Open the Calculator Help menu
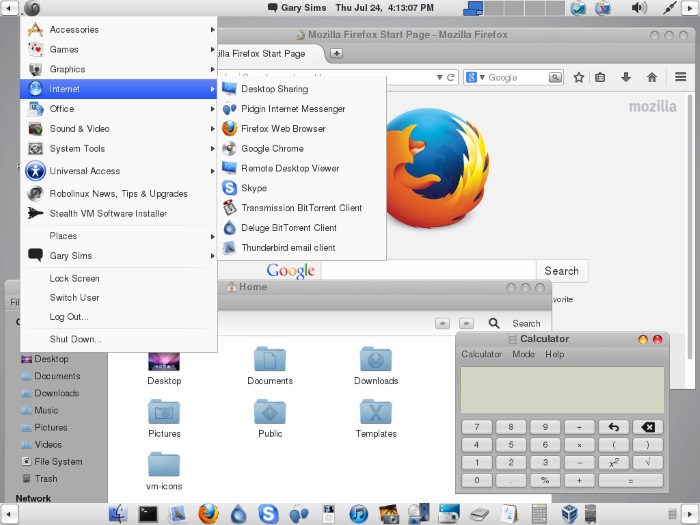The image size is (700, 525). 554,354
